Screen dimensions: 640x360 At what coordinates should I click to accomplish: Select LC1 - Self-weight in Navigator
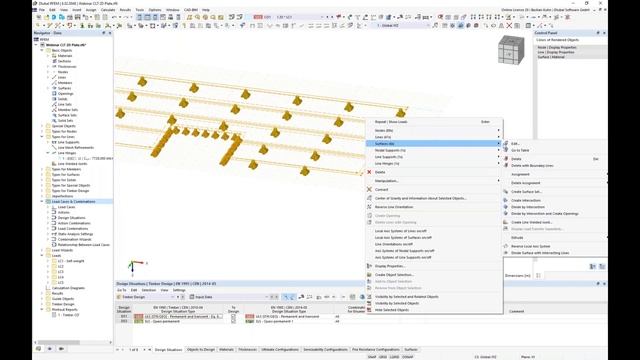[71, 261]
